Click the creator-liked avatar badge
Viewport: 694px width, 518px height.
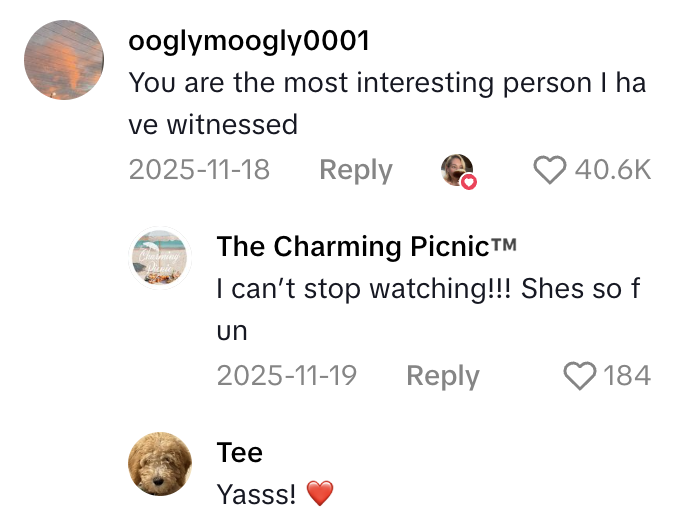[x=457, y=170]
